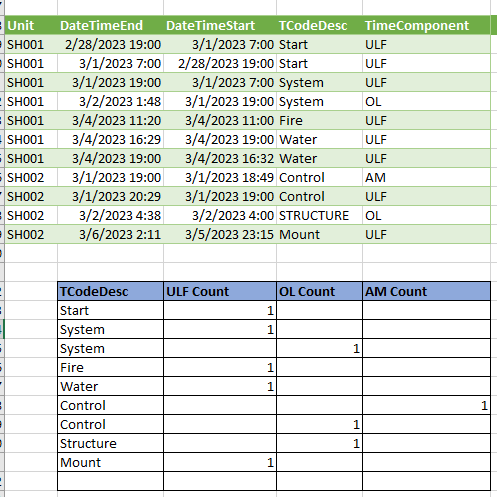Select the OL Count header cell
497x497 pixels.
[319, 291]
